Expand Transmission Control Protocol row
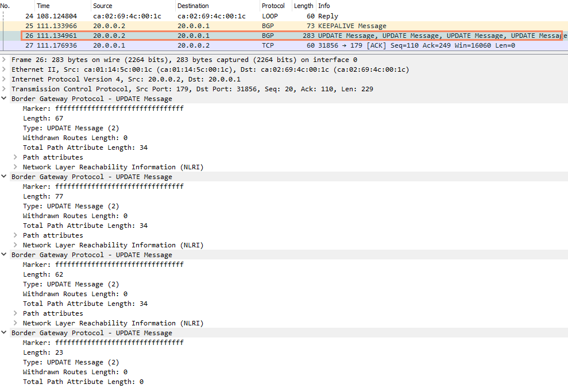The width and height of the screenshot is (568, 392). coord(4,89)
